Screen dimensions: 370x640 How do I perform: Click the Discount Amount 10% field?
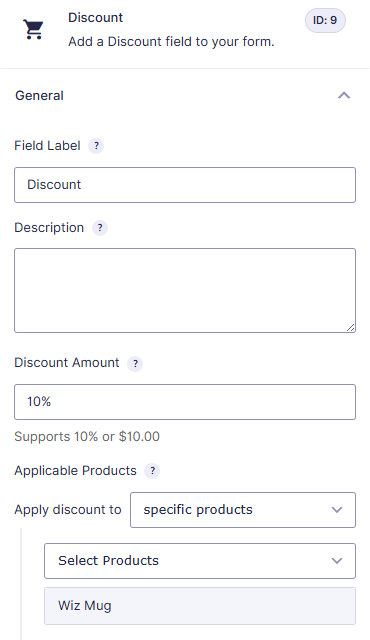[185, 402]
